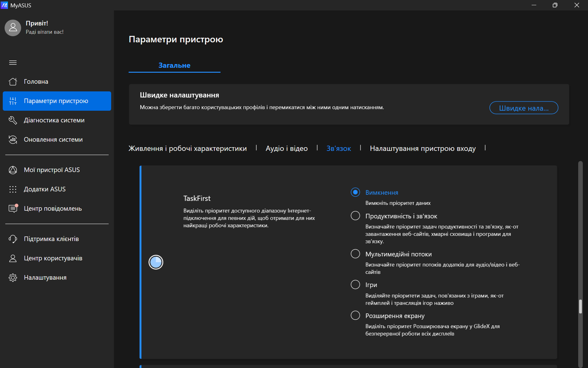Click the user profile avatar
This screenshot has height=368, width=588.
pyautogui.click(x=13, y=28)
